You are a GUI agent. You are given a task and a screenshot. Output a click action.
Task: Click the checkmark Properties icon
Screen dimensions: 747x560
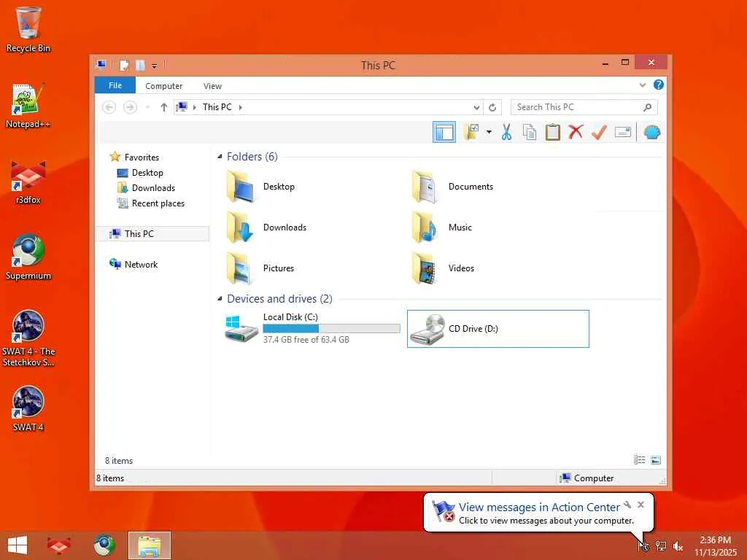click(599, 133)
